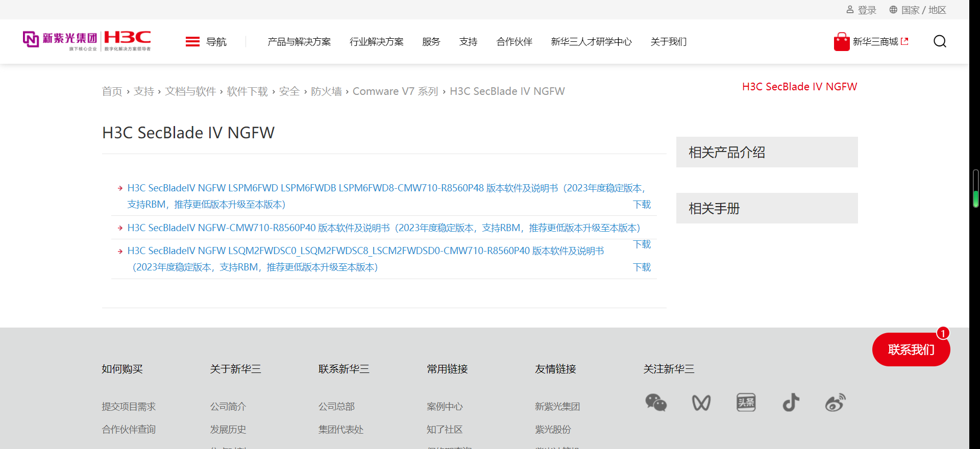The image size is (980, 449).
Task: Click 如何购买 footer heading
Action: (x=122, y=369)
